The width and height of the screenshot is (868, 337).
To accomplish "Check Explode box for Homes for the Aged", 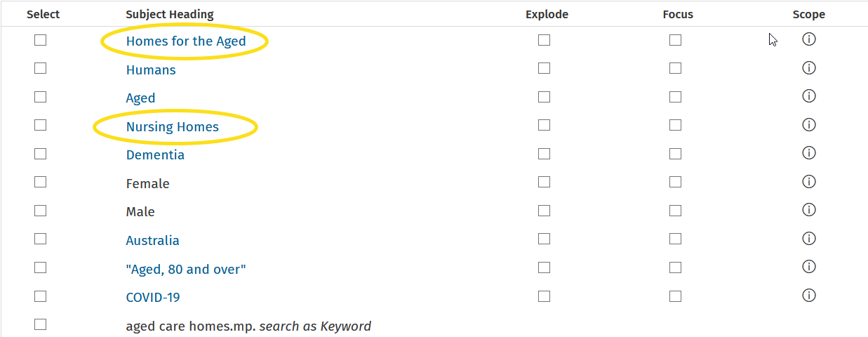I will coord(544,40).
